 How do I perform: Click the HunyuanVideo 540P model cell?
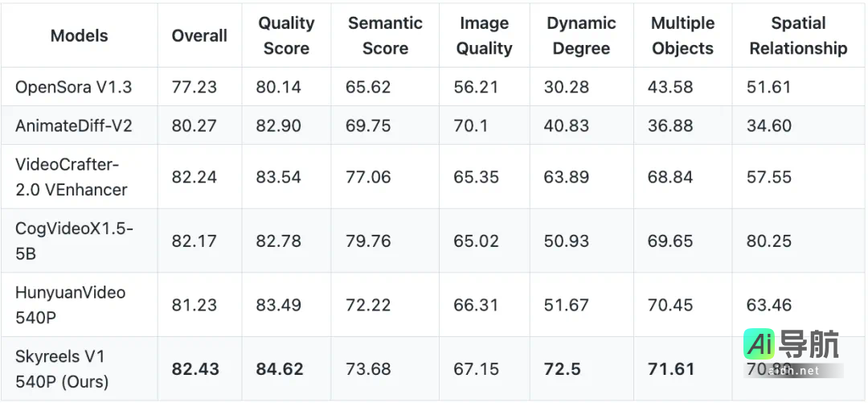(70, 305)
